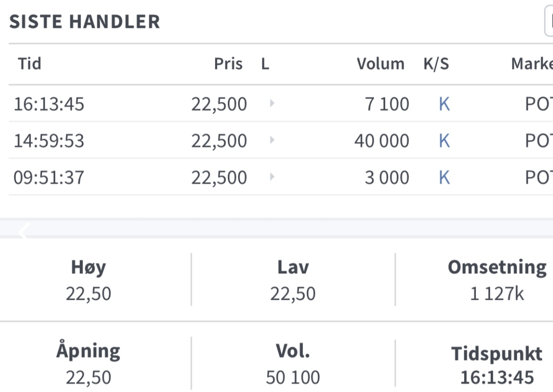
Task: Sort trades by the Pris column header
Action: pos(228,64)
